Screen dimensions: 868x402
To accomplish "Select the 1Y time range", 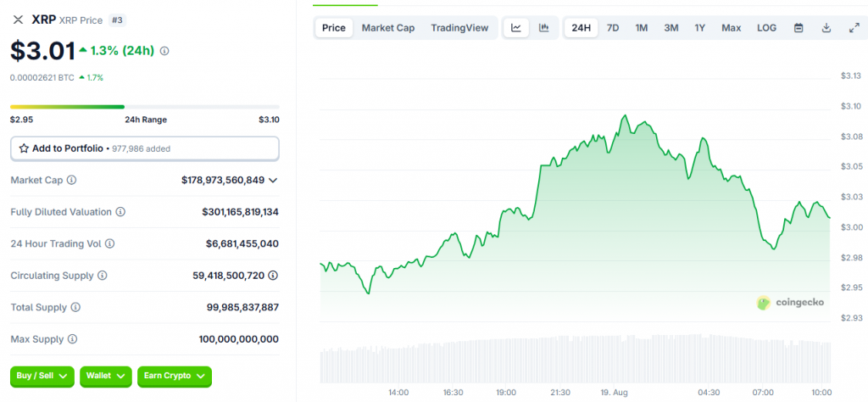I will (699, 28).
